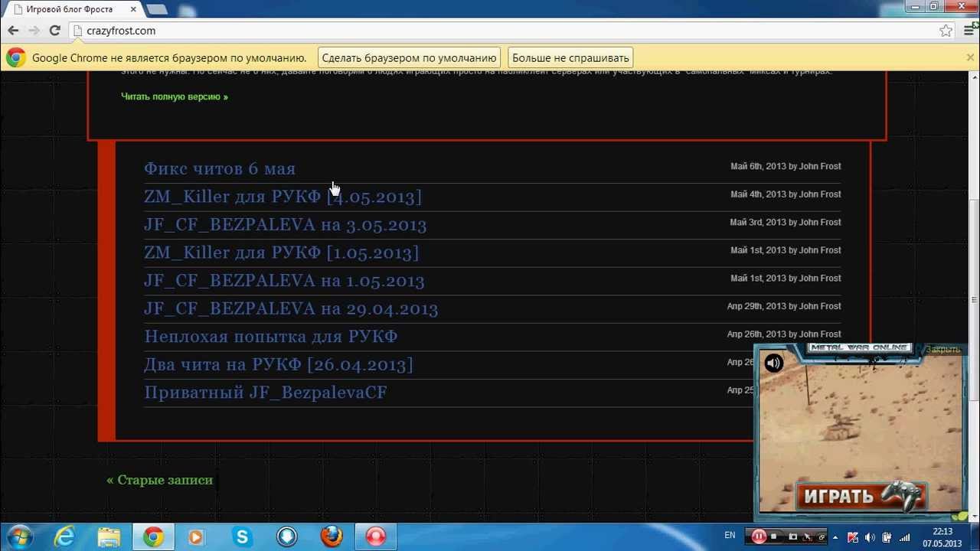Go to '« Старые записи' older posts

pos(160,480)
